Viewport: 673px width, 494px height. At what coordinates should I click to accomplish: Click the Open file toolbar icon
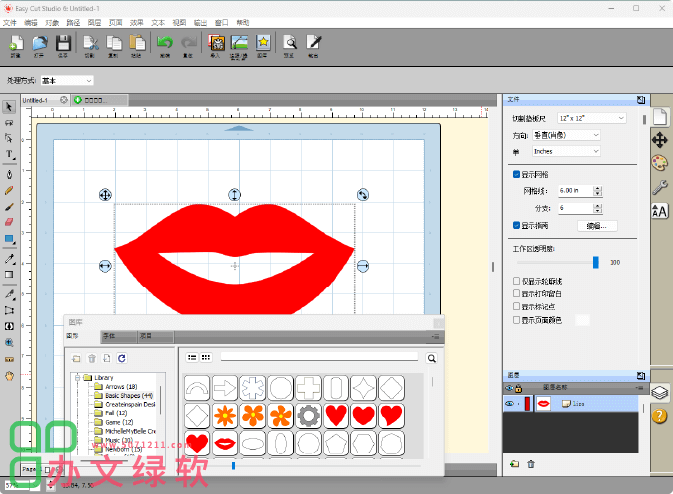pyautogui.click(x=39, y=44)
